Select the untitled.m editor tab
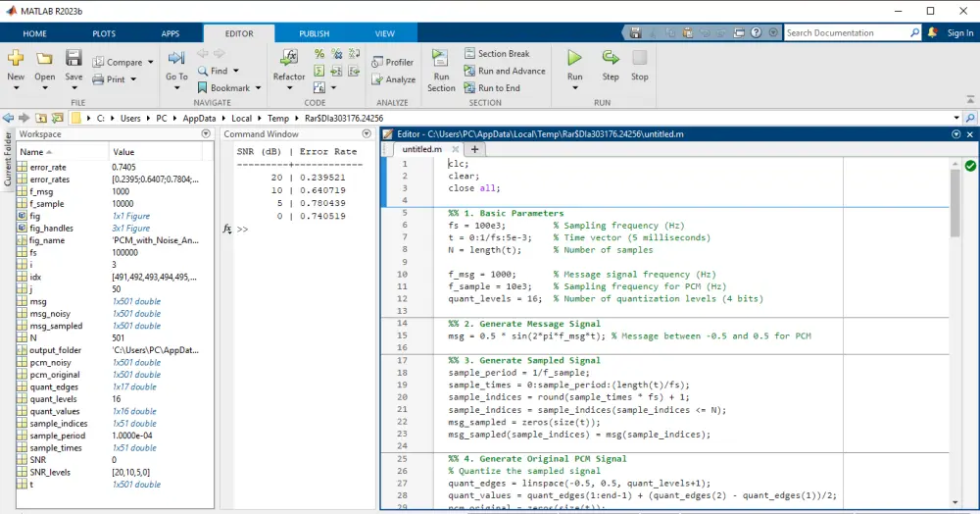The width and height of the screenshot is (980, 514). (x=421, y=149)
